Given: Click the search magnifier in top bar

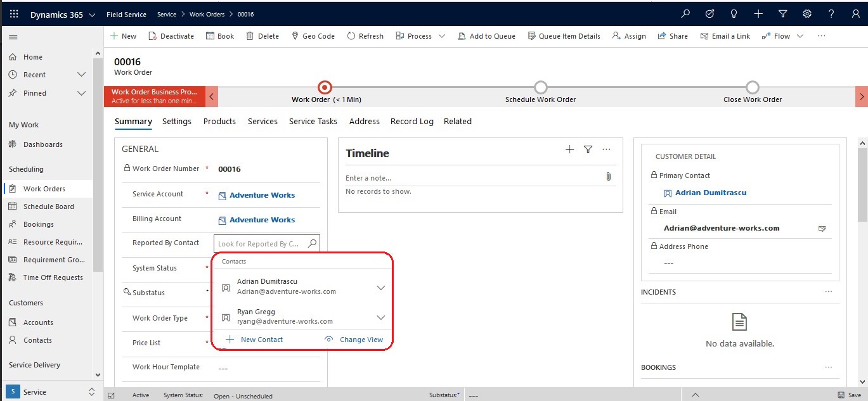Looking at the screenshot, I should click(x=685, y=14).
